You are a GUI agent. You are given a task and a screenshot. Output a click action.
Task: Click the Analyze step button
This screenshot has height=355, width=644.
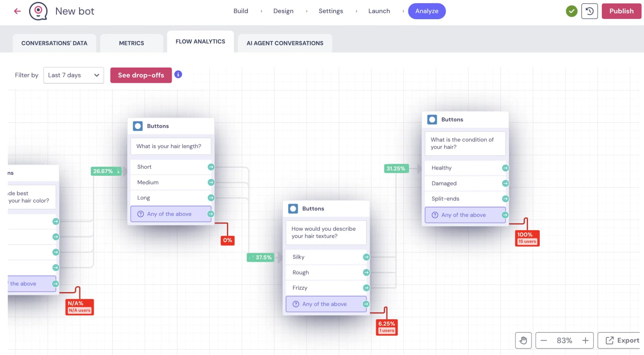427,11
